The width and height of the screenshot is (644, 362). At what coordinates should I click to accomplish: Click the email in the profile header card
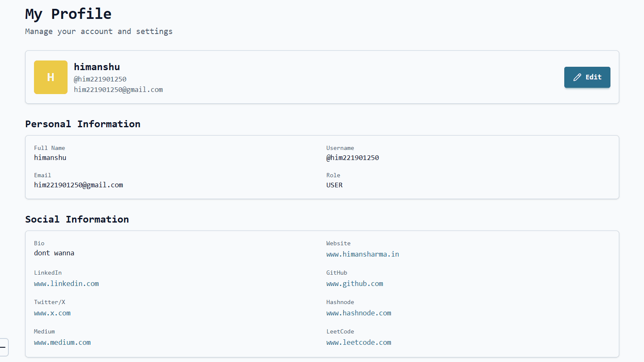pyautogui.click(x=118, y=89)
